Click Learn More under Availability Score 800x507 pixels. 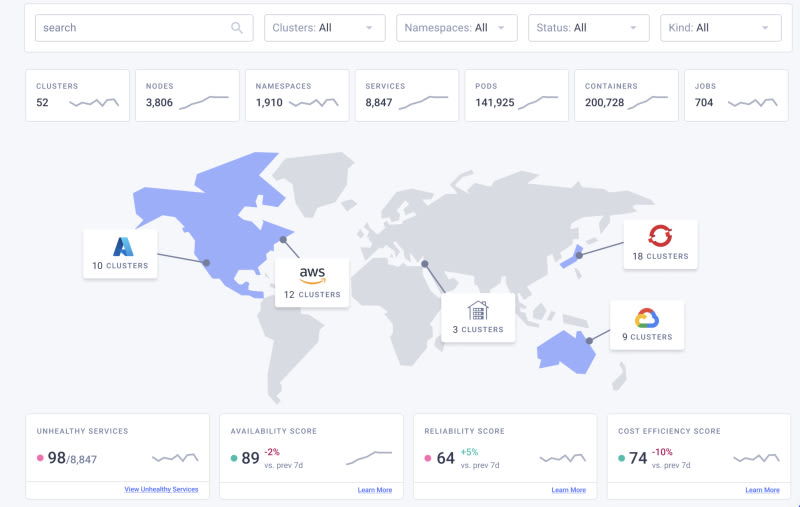375,490
